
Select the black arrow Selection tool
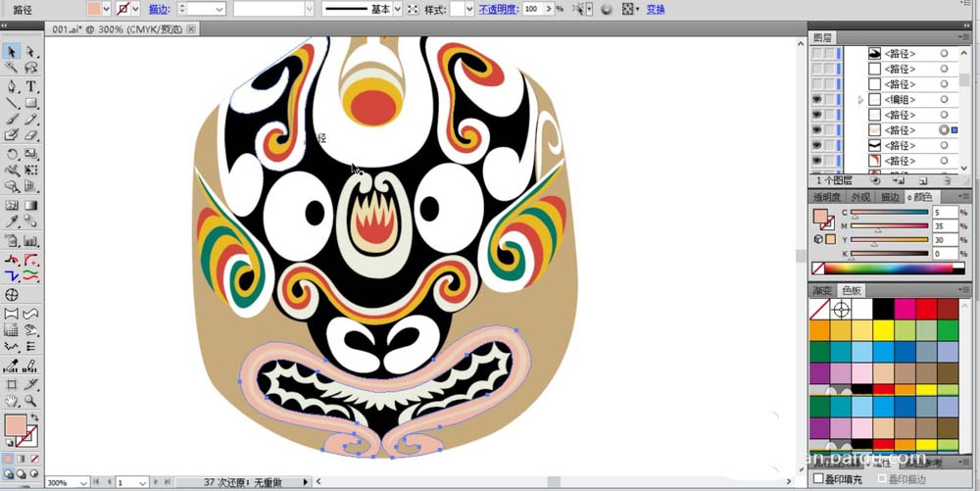click(x=12, y=51)
